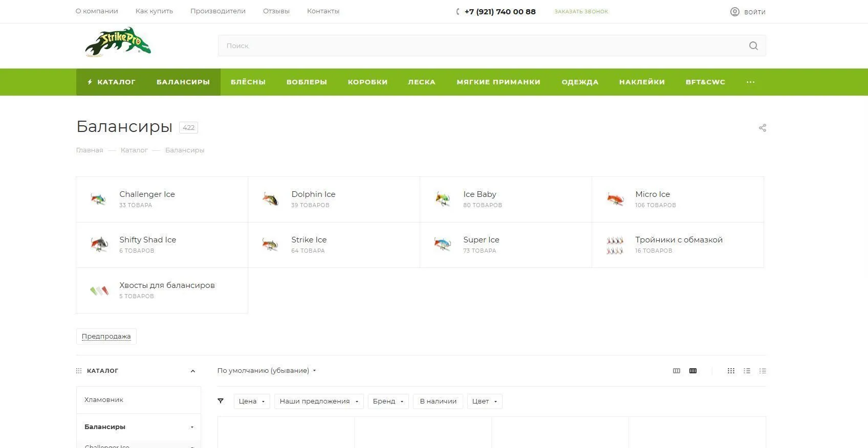Select the four-column layout toggle
The height and width of the screenshot is (448, 868).
(x=693, y=371)
